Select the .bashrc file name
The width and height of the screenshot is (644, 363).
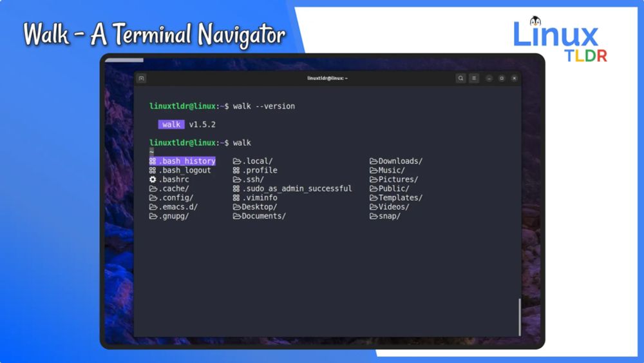pyautogui.click(x=174, y=179)
